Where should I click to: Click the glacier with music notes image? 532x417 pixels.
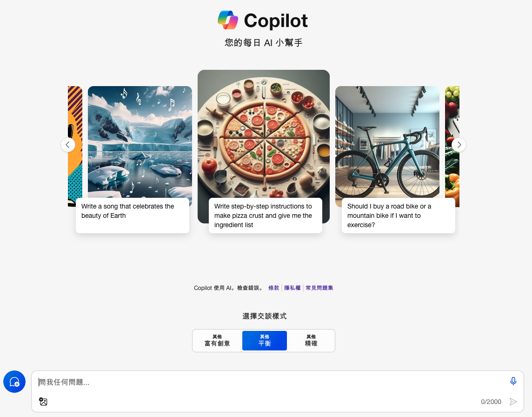(x=140, y=142)
